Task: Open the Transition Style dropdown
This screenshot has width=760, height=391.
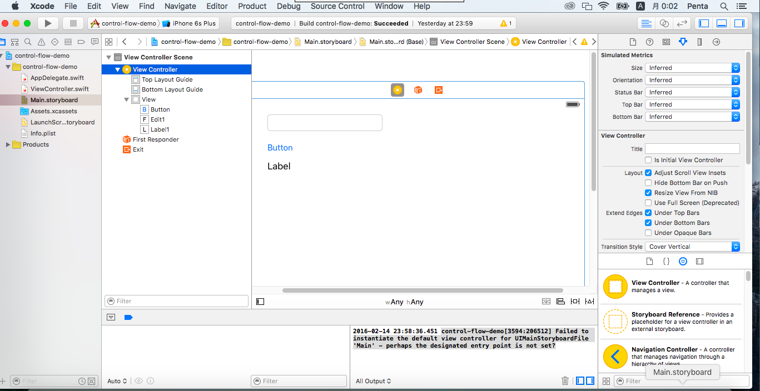Action: click(692, 247)
